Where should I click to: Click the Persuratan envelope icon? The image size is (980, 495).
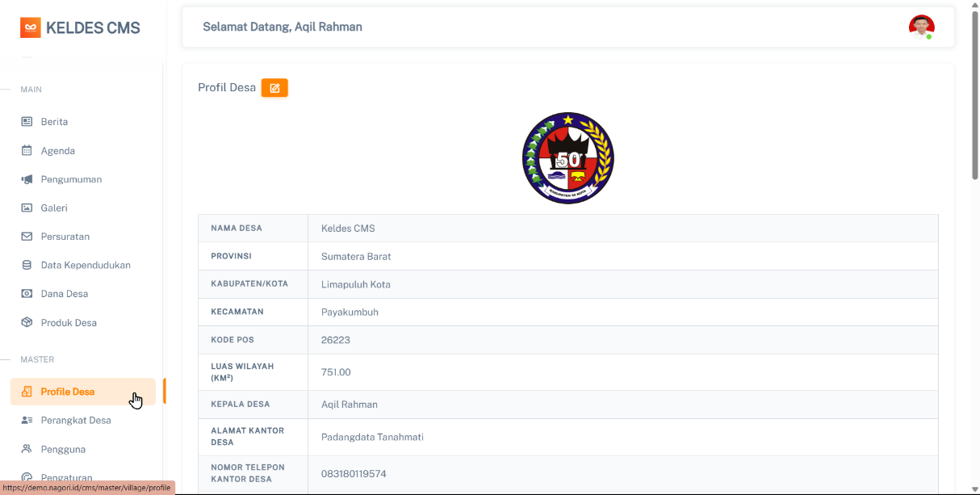click(x=27, y=237)
